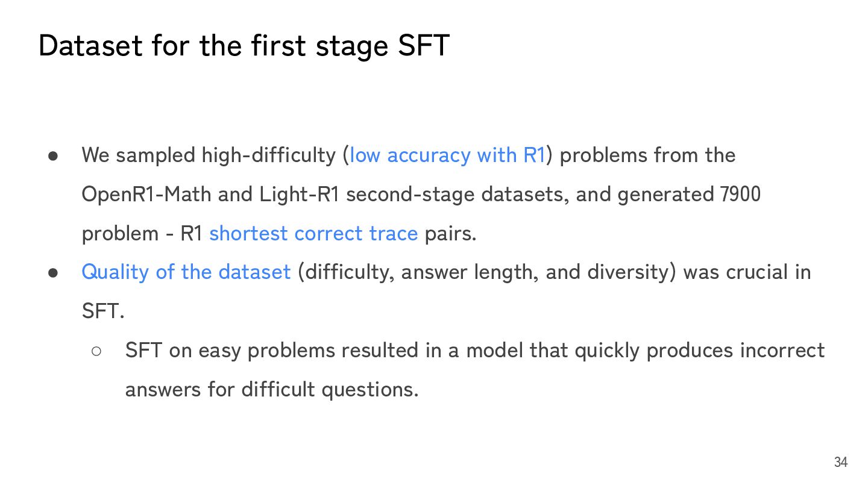
Task: Click the slide title 'Dataset for the first stage SFT'
Action: 244,46
